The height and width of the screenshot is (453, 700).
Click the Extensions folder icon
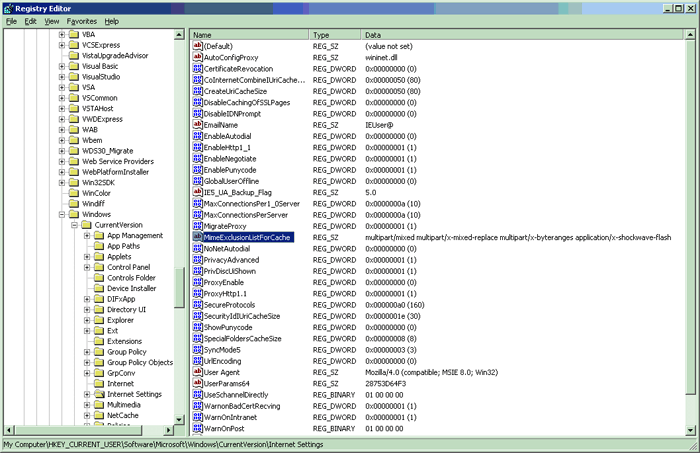[x=99, y=341]
